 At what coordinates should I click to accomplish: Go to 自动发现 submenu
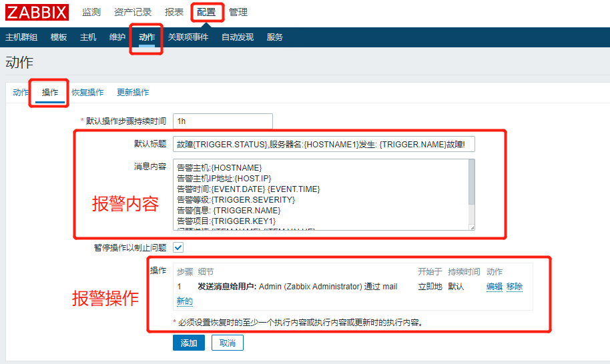238,37
